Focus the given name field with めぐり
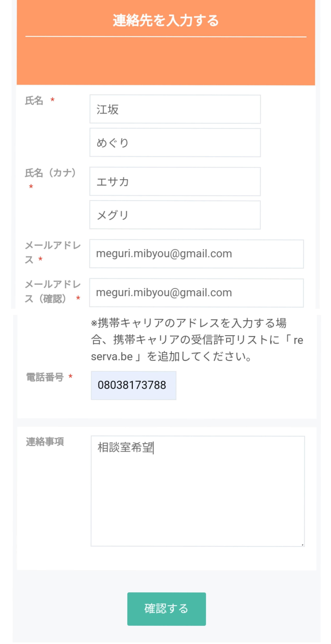The image size is (331, 644). pos(175,143)
